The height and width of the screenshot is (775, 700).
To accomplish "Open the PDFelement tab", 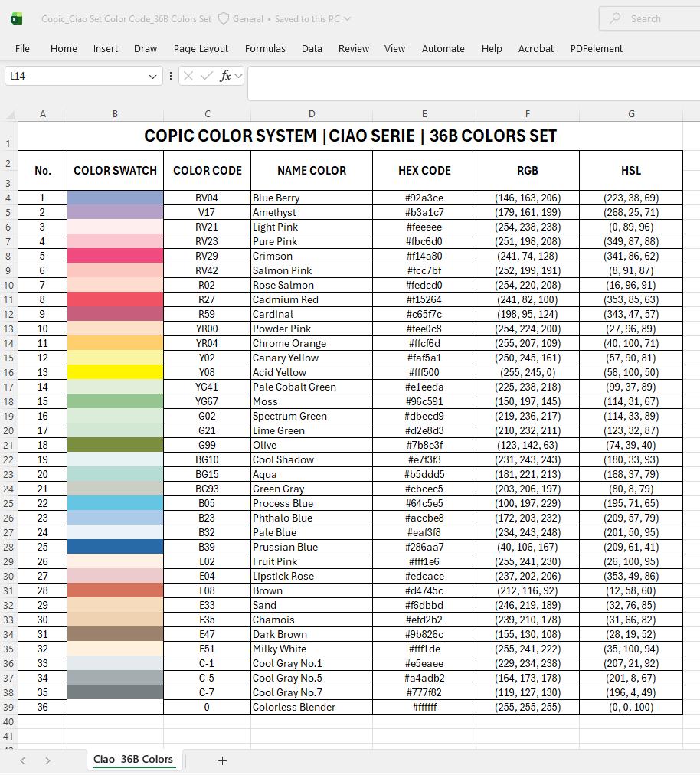I will [596, 48].
